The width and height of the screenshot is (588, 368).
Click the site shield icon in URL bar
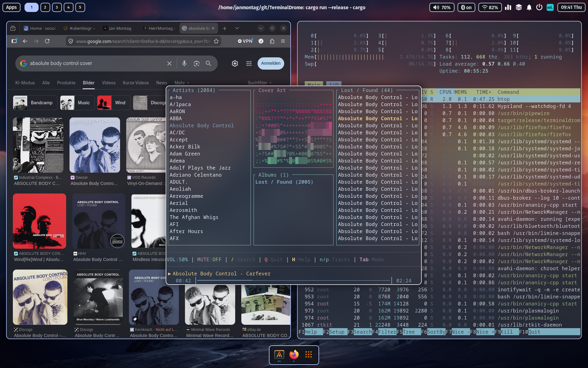(71, 41)
